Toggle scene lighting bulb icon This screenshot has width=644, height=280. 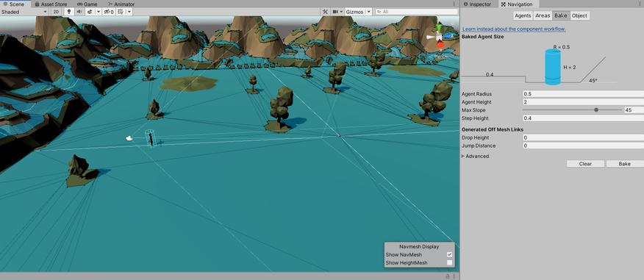click(x=69, y=12)
